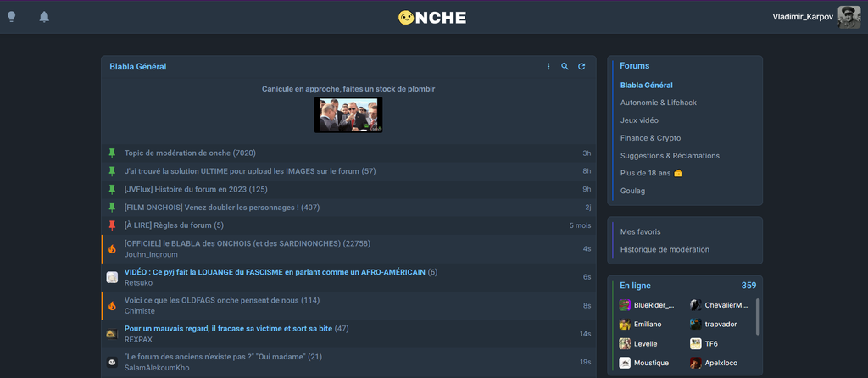868x378 pixels.
Task: Click the ONCHE logo
Action: tap(432, 18)
